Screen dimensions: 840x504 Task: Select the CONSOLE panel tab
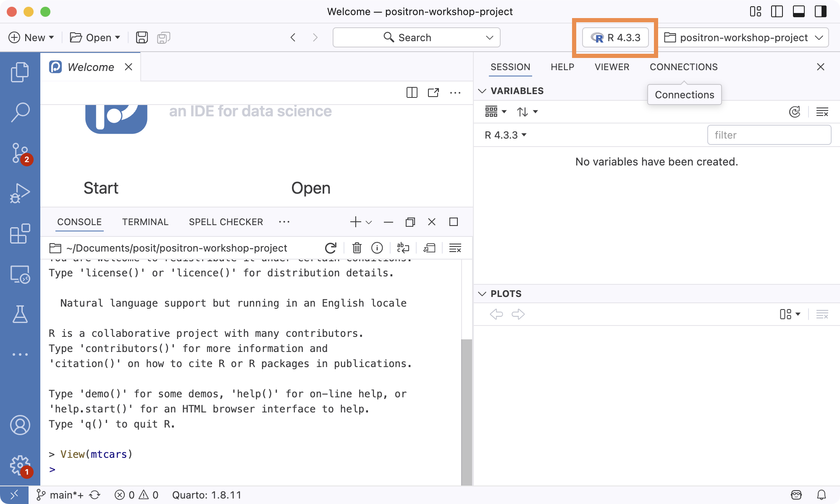point(79,222)
